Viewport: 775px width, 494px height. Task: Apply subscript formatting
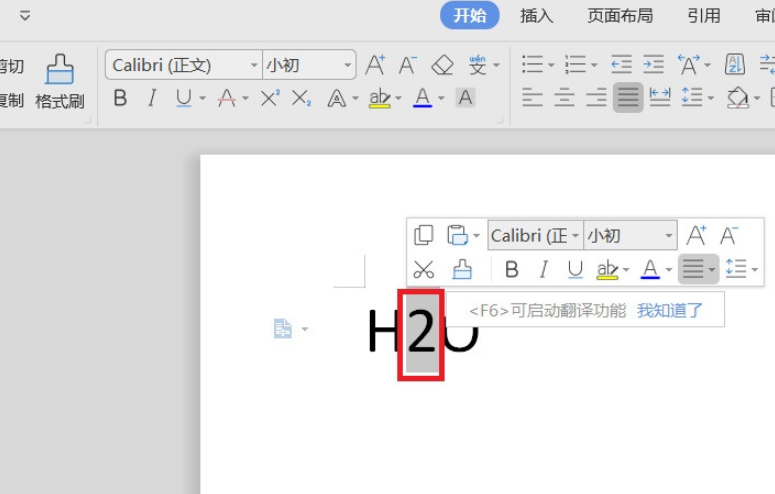tap(301, 98)
